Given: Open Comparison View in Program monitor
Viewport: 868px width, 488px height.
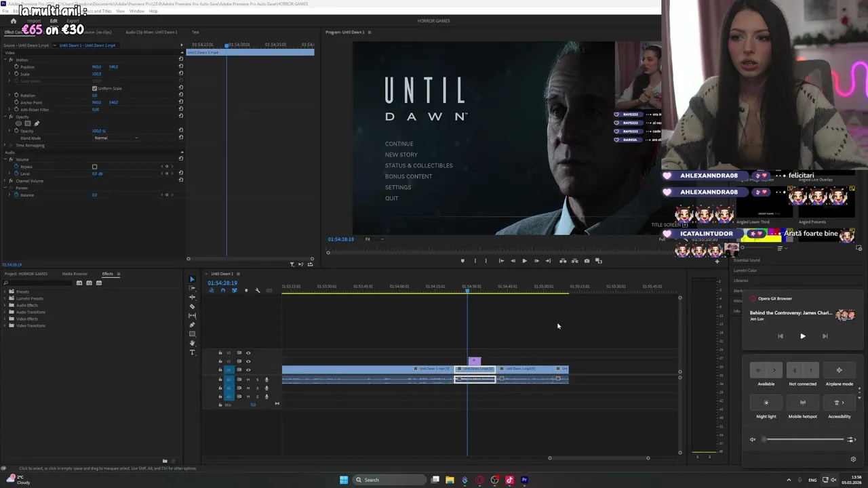Looking at the screenshot, I should (598, 261).
